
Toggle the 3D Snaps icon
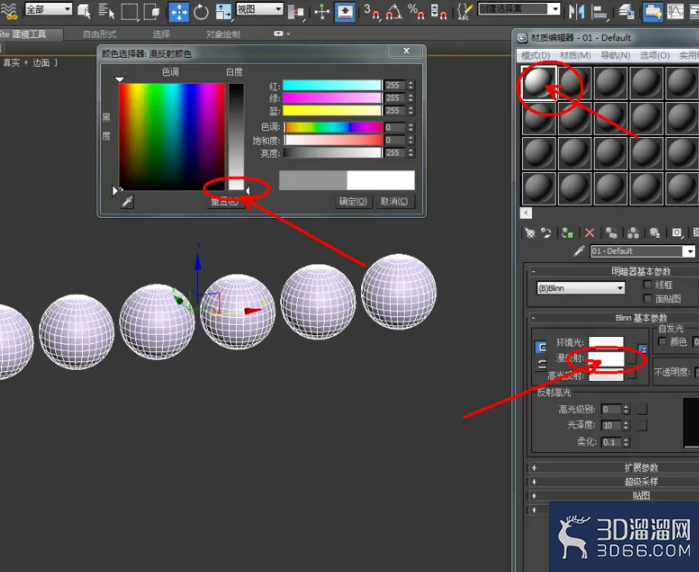(372, 12)
